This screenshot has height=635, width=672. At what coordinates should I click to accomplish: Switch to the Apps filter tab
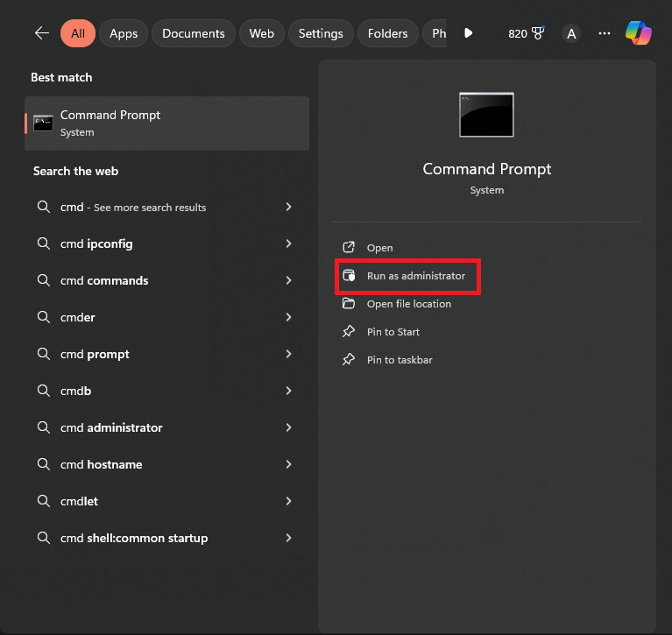click(124, 33)
